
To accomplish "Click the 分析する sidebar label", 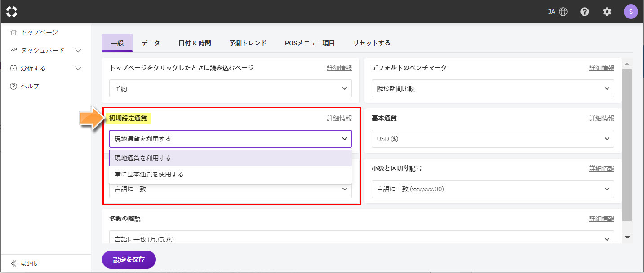I will pos(34,68).
